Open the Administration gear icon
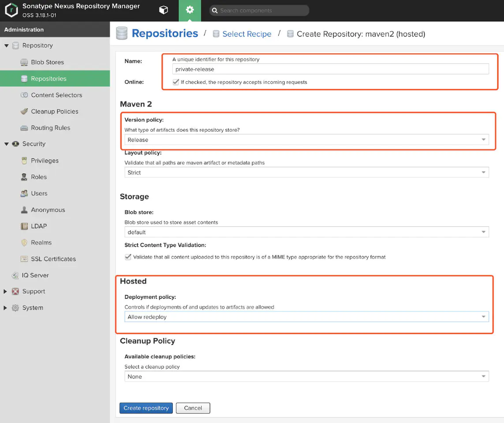 coord(190,10)
